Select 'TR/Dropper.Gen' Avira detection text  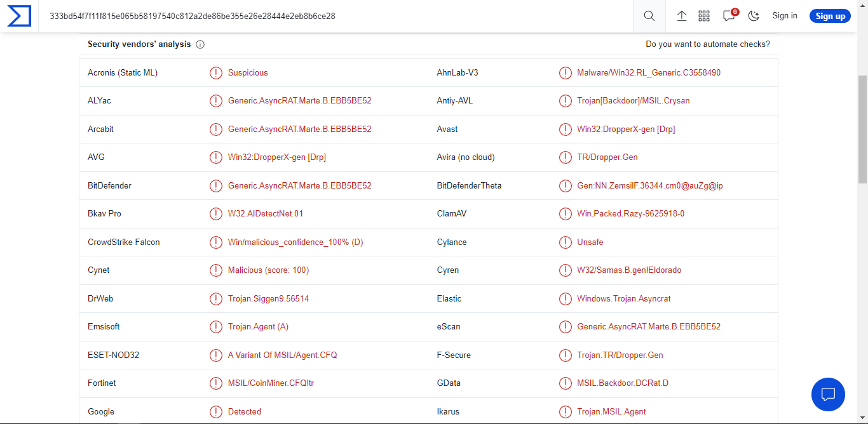[x=607, y=157]
